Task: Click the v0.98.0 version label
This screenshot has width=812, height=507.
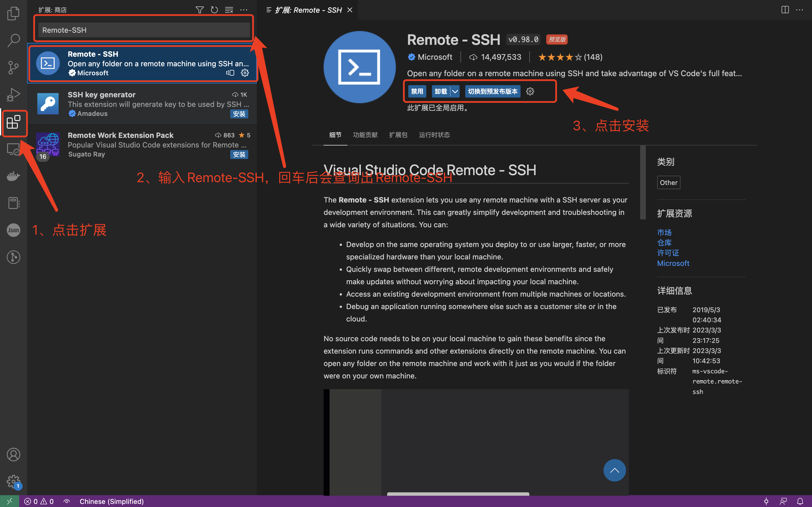Action: (x=523, y=39)
